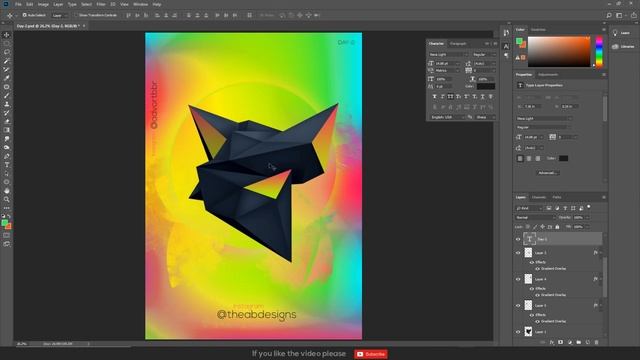Hide Layer 3 using its eye icon
Image resolution: width=640 pixels, height=360 pixels.
518,253
